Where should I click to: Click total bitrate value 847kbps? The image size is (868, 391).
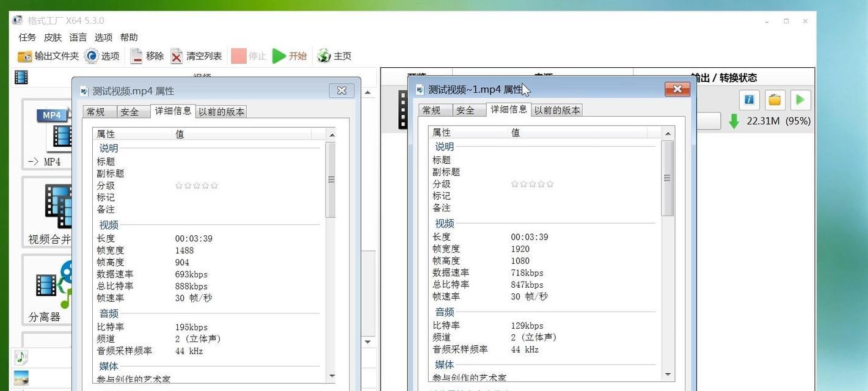tap(527, 285)
